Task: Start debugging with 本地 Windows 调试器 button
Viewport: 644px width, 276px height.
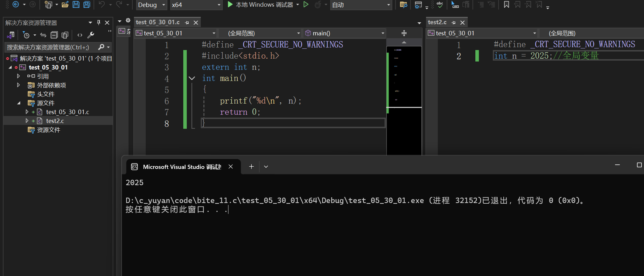Action: (260, 5)
